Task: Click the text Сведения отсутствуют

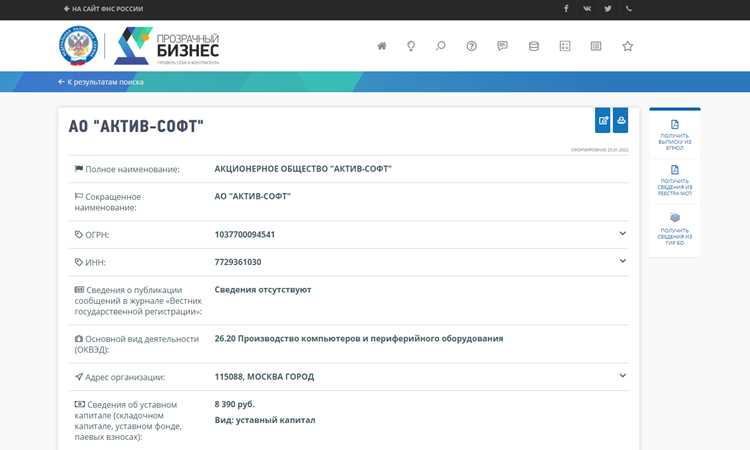Action: 263,290
